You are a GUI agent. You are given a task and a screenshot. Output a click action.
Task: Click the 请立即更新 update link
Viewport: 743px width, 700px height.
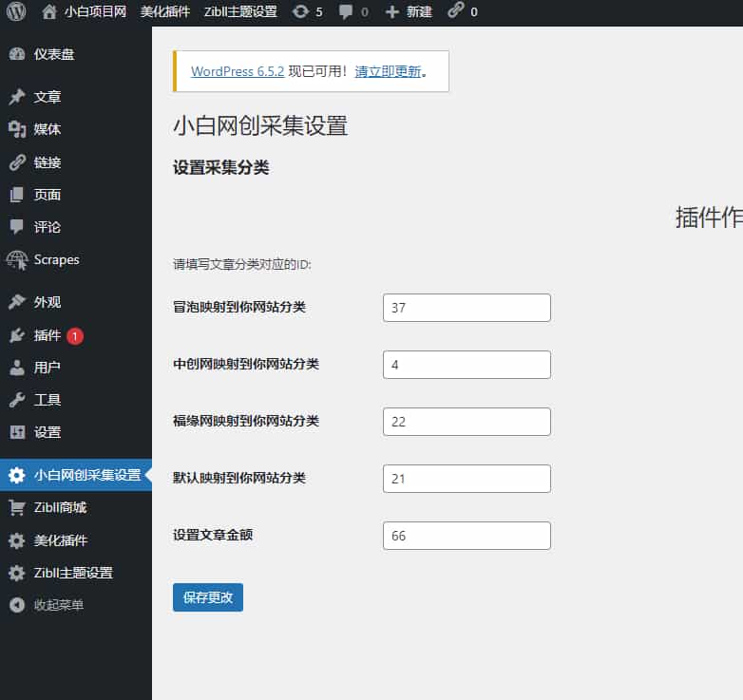[388, 71]
